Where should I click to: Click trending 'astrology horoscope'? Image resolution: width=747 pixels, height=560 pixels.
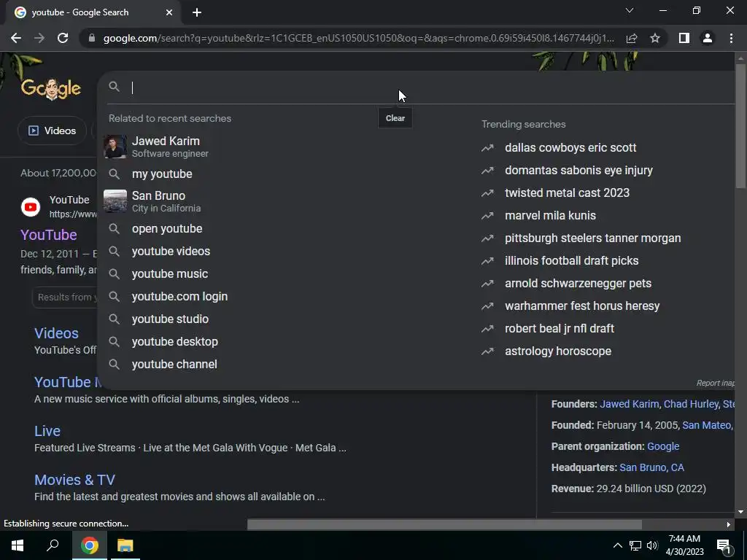558,351
